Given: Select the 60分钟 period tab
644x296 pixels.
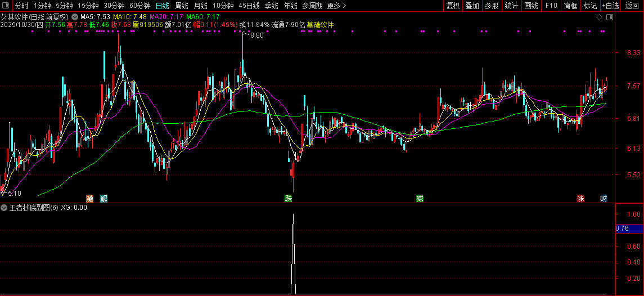Looking at the screenshot, I should 139,6.
